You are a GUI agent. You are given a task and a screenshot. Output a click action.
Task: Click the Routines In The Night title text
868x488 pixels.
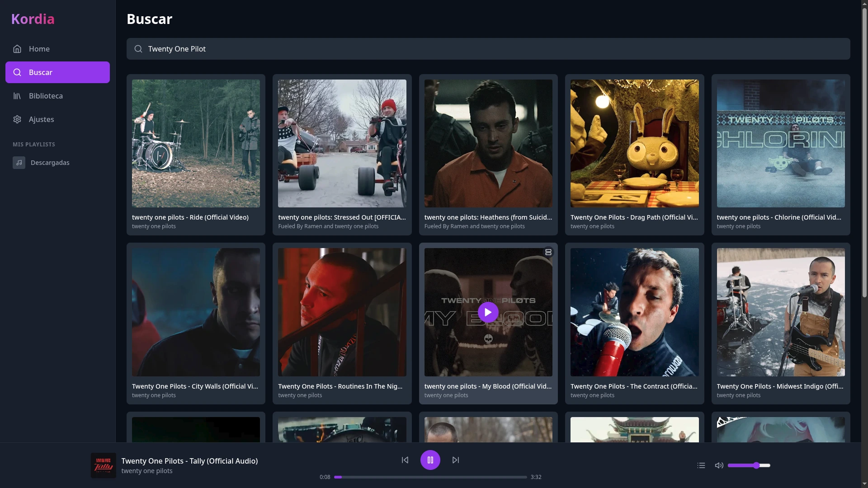(x=340, y=386)
